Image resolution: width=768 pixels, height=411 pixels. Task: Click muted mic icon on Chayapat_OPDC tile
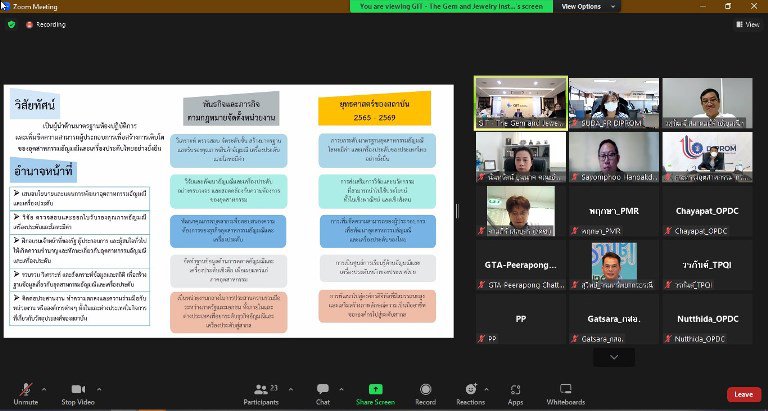668,231
